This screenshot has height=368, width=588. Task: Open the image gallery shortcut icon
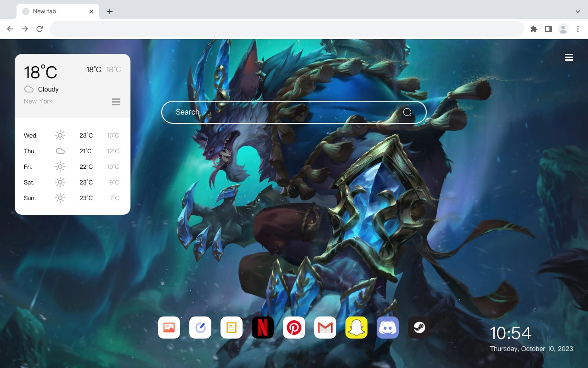tap(169, 328)
